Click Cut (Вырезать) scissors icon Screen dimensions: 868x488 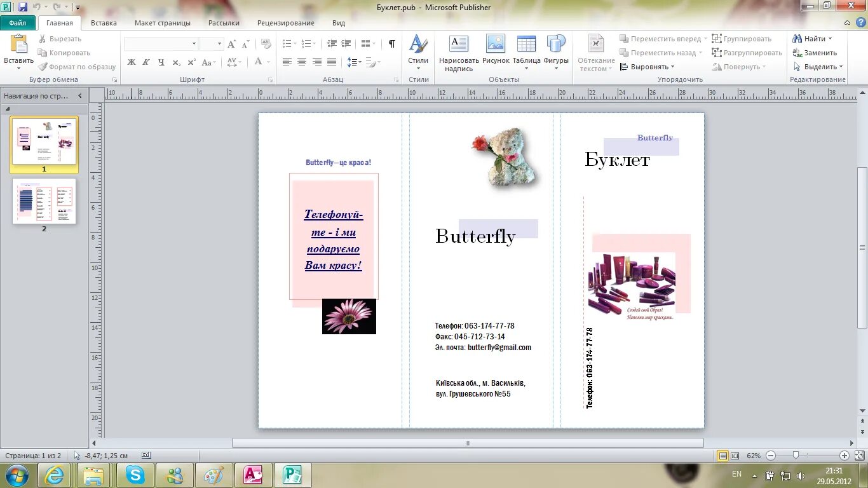click(43, 39)
